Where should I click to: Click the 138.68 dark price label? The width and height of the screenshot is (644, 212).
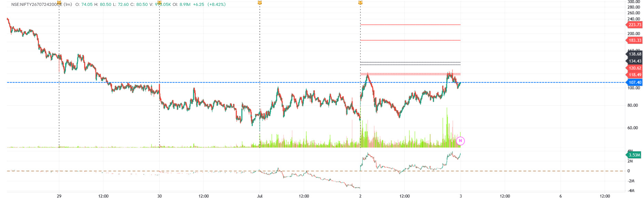pyautogui.click(x=634, y=54)
